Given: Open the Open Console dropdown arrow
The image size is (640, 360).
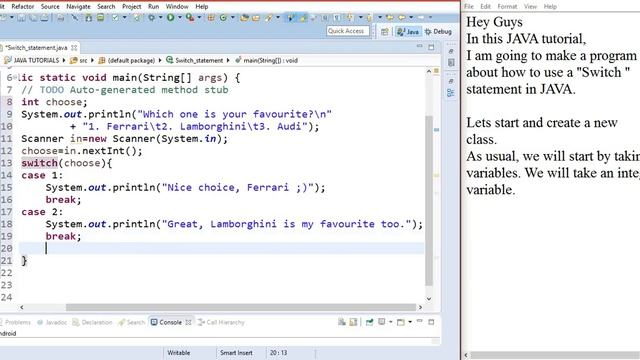Looking at the screenshot, I should (x=410, y=322).
